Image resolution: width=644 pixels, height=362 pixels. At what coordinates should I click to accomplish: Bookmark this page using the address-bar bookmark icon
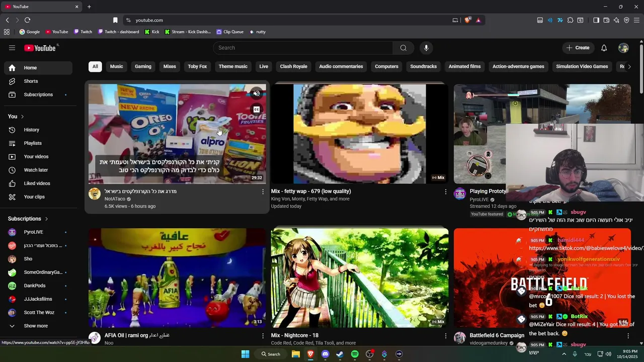pos(115,20)
